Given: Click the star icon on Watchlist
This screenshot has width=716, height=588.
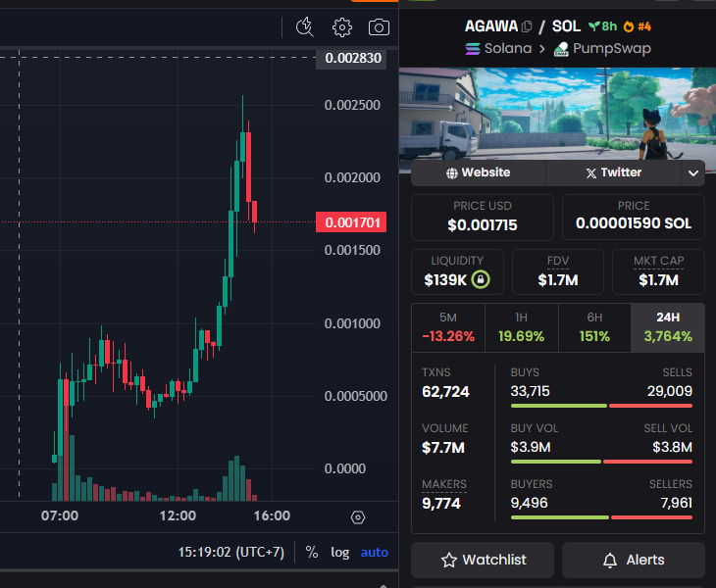Looking at the screenshot, I should pyautogui.click(x=449, y=561).
